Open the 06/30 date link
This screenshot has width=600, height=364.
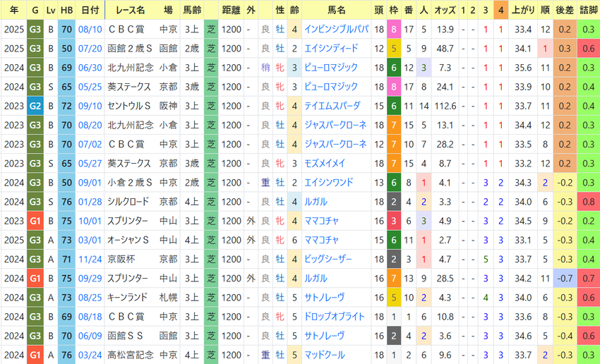pos(90,68)
